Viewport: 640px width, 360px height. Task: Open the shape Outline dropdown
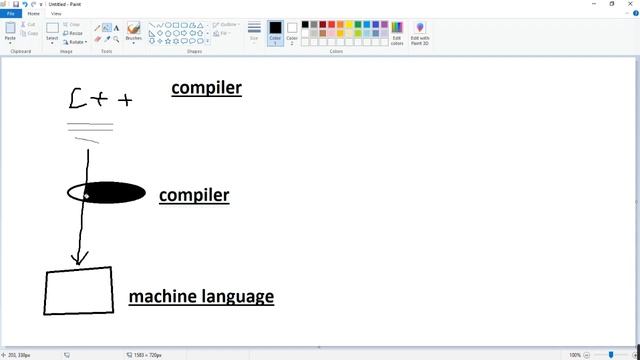226,24
